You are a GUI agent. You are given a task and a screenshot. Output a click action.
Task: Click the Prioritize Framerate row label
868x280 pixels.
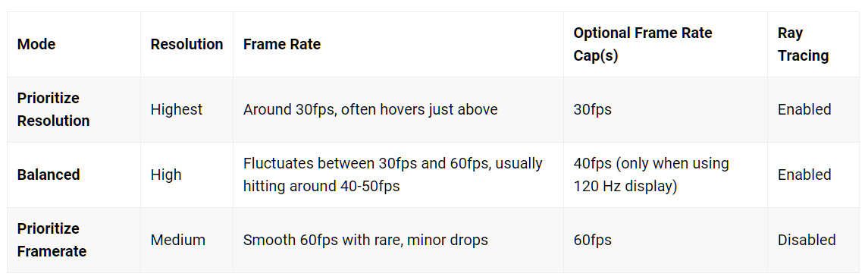coord(52,240)
